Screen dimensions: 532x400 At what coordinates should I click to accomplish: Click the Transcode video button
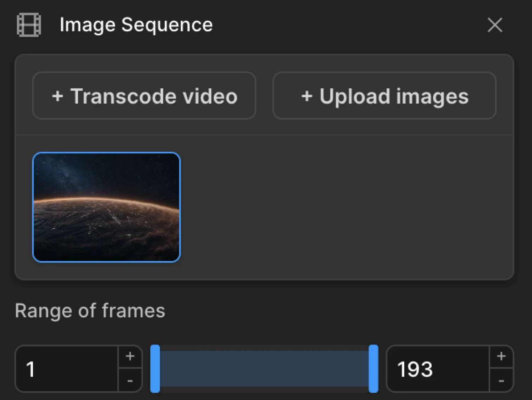(144, 96)
